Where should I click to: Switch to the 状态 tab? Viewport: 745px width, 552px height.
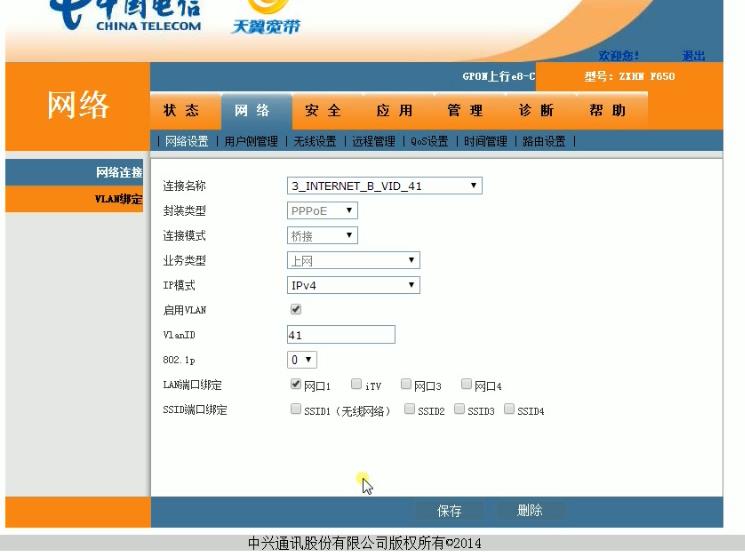pyautogui.click(x=181, y=111)
